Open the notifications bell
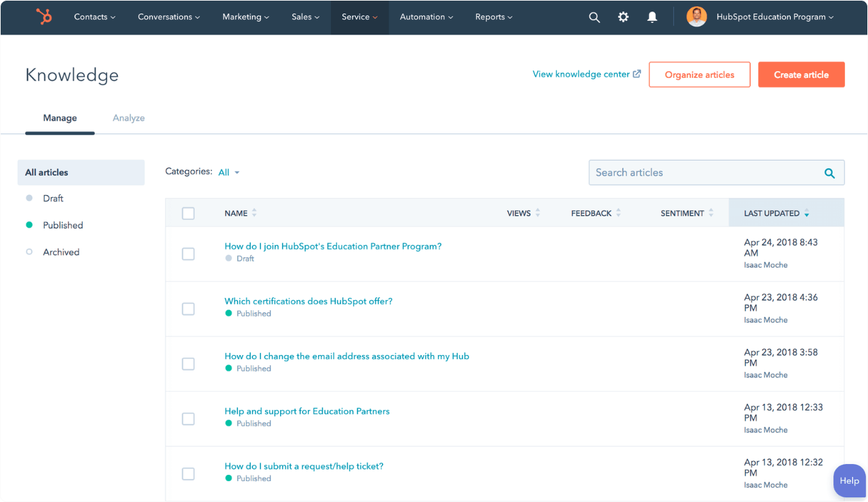 coord(652,18)
